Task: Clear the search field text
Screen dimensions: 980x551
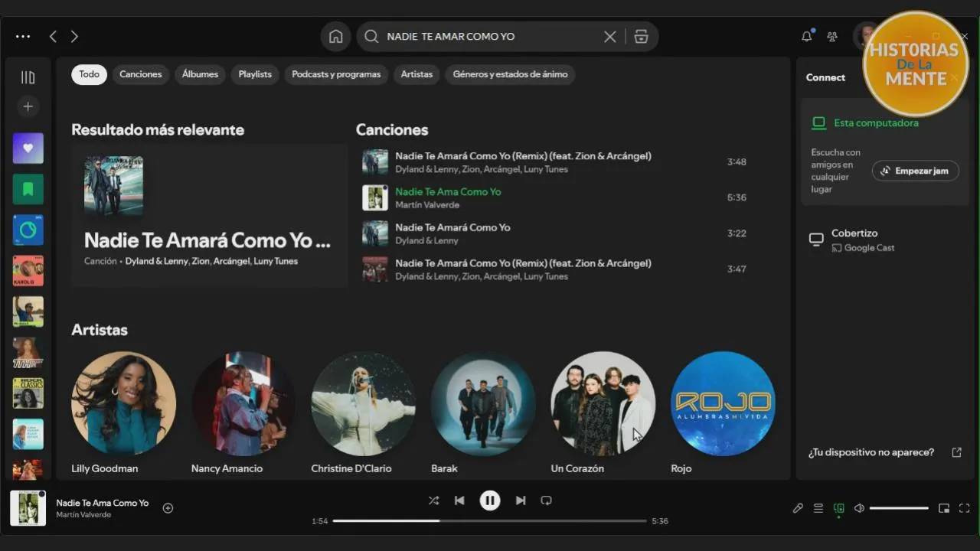Action: click(609, 37)
